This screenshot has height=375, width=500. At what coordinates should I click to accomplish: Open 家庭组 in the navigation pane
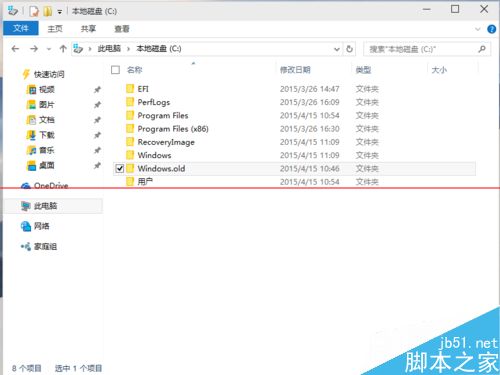[x=45, y=247]
